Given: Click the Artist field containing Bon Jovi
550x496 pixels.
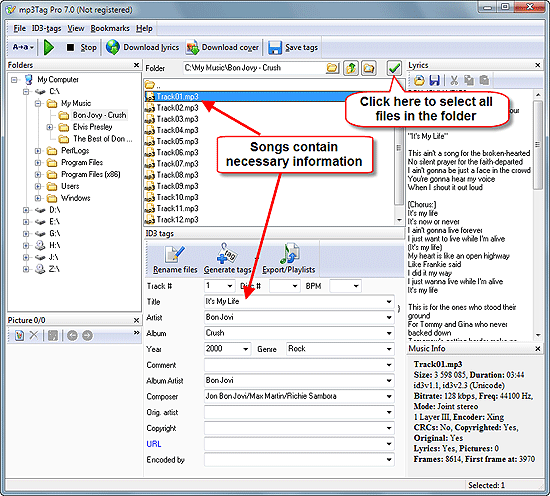Looking at the screenshot, I should coord(299,317).
